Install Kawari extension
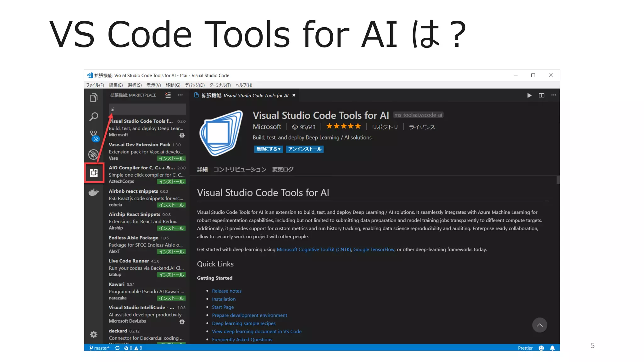 [x=171, y=298]
